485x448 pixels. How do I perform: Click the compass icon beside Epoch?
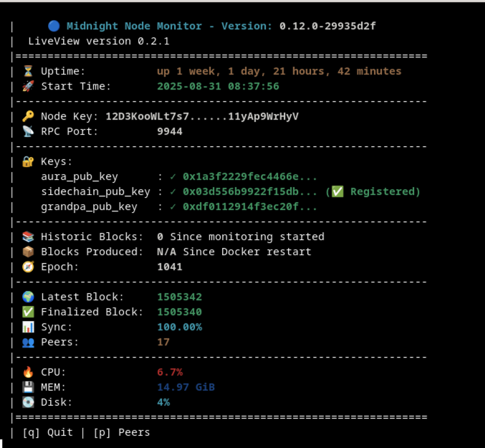[28, 267]
